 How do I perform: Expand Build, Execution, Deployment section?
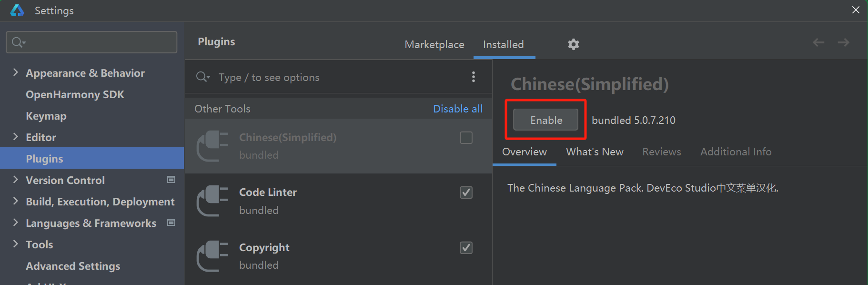pyautogui.click(x=16, y=201)
